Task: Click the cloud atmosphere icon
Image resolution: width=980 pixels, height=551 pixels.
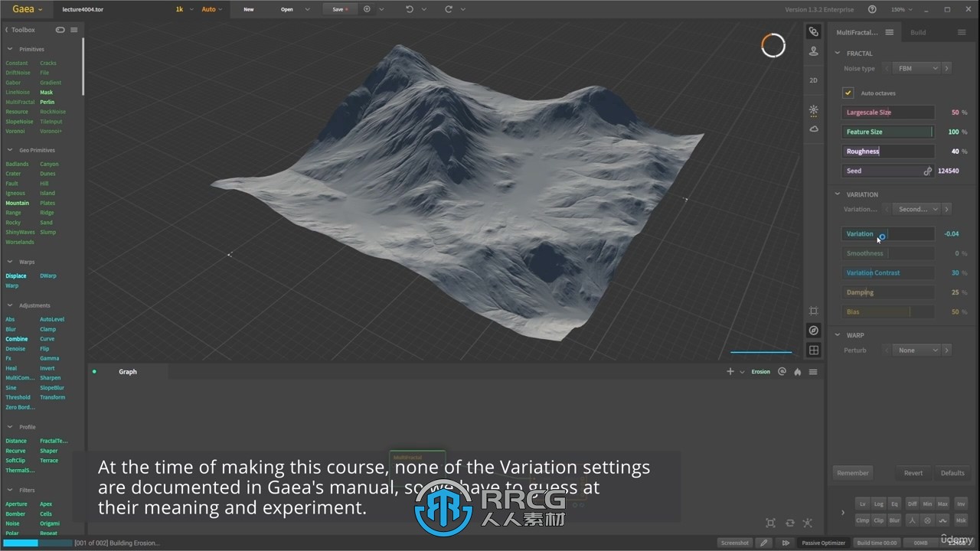Action: (814, 129)
